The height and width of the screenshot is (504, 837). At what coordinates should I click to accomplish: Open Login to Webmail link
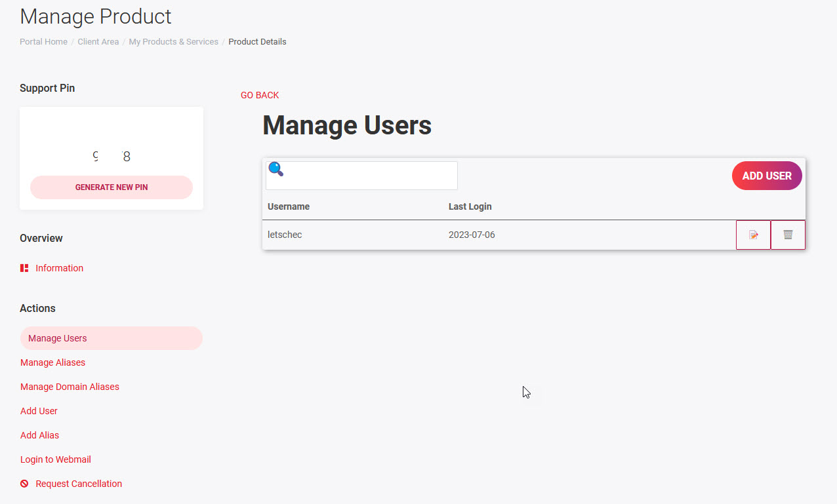point(55,459)
